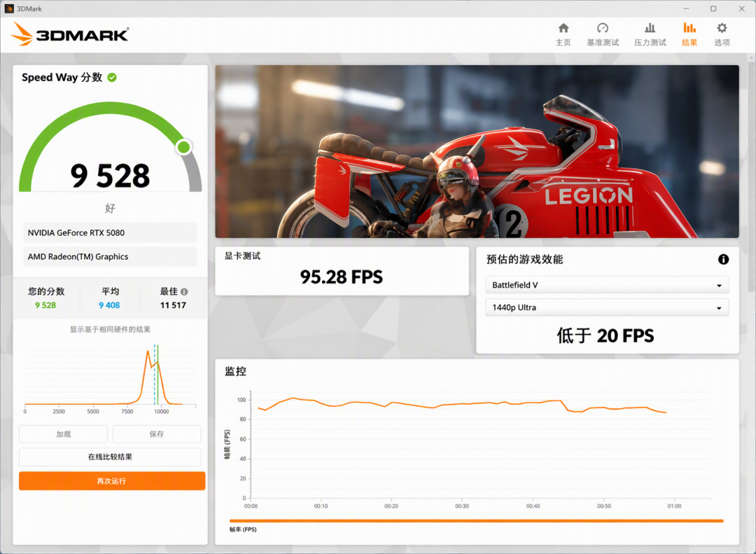Open 压力测试 stress test icon

(x=650, y=28)
